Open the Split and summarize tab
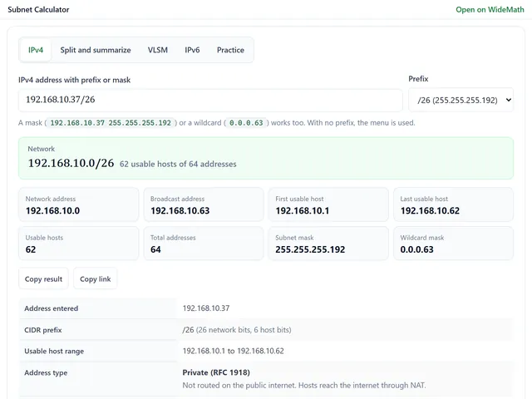532x399 pixels. [x=96, y=50]
